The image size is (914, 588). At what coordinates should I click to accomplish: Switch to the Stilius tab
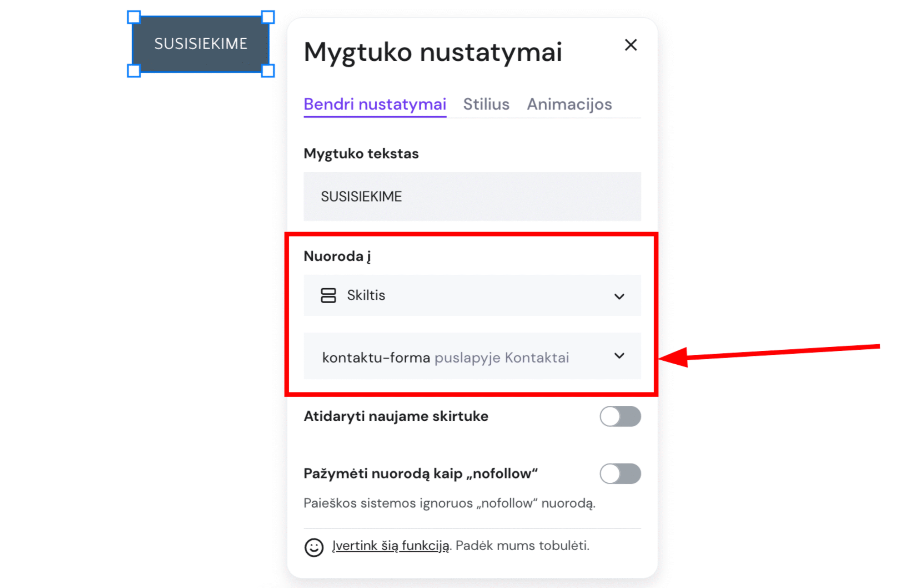[486, 104]
